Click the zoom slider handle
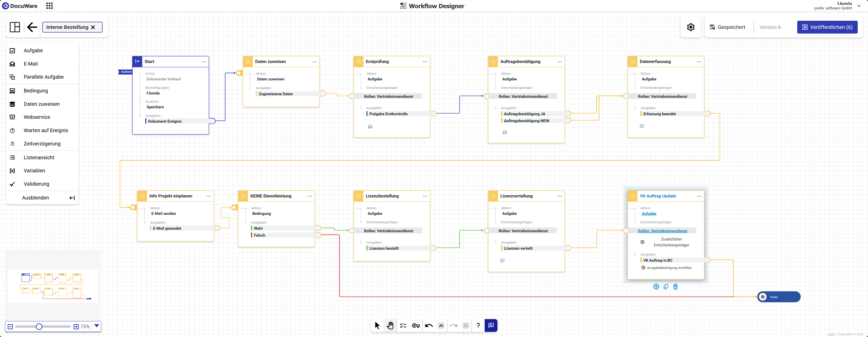Viewport: 868px width, 337px height. pyautogui.click(x=39, y=327)
